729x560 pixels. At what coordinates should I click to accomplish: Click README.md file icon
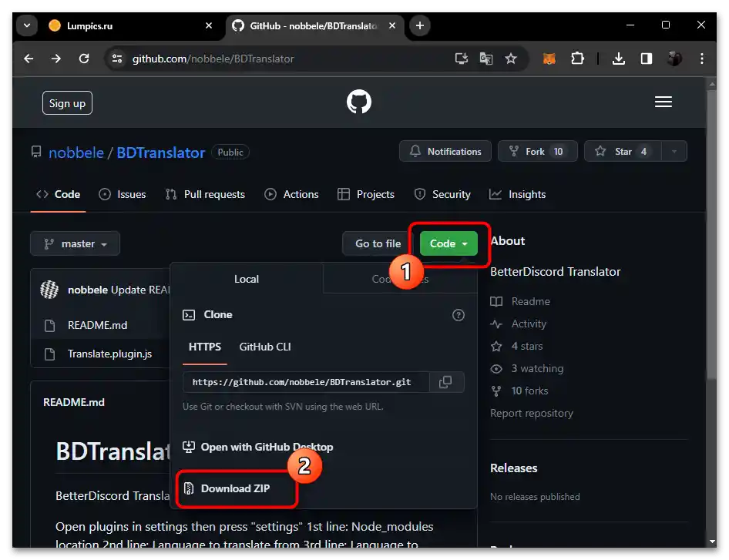click(50, 325)
